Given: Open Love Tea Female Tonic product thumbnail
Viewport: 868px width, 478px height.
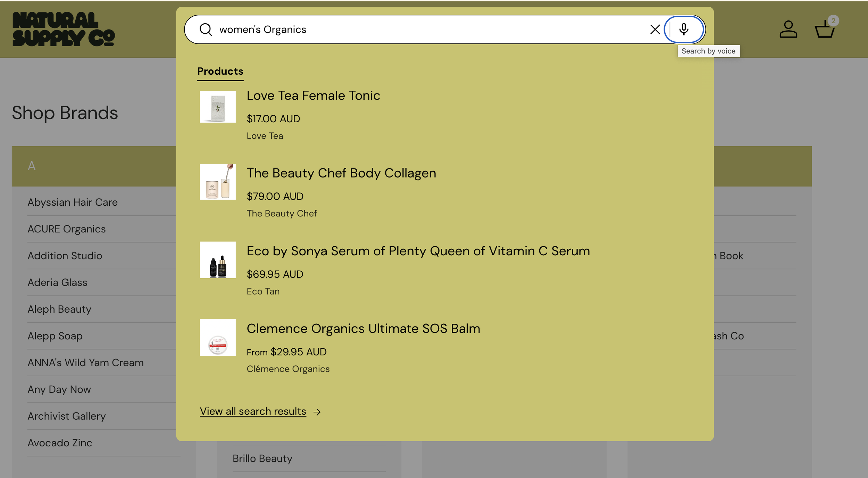Looking at the screenshot, I should coord(218,107).
